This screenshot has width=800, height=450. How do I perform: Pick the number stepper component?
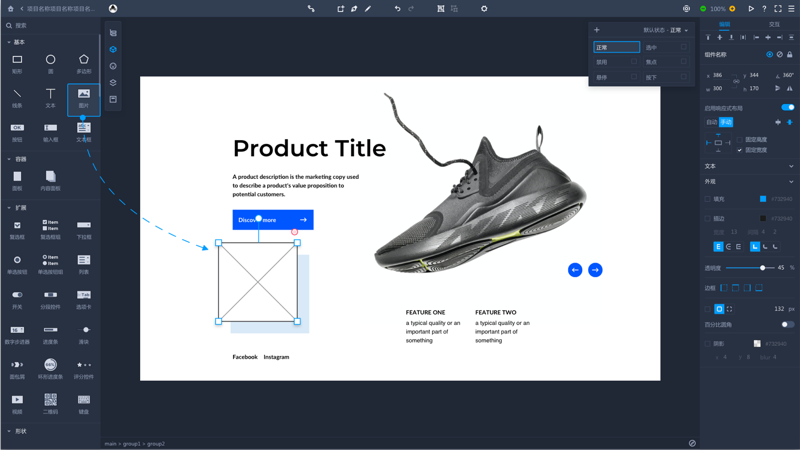(x=17, y=330)
